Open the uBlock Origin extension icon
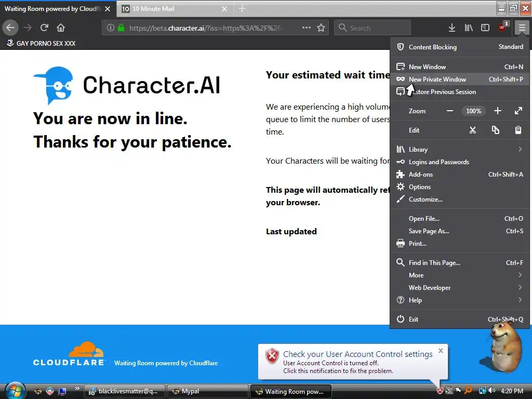This screenshot has width=532, height=399. [x=503, y=27]
